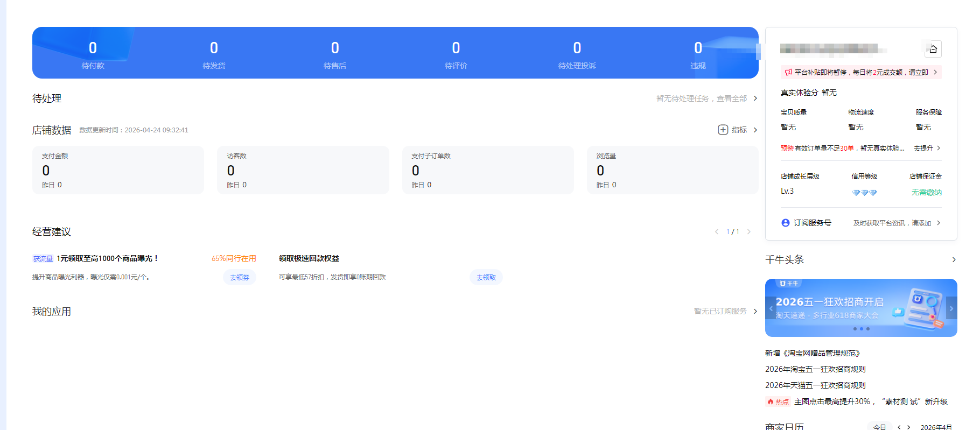Screen dimensions: 980x430
Task: Click the 提升商品曝光利器 description text
Action: [x=91, y=277]
